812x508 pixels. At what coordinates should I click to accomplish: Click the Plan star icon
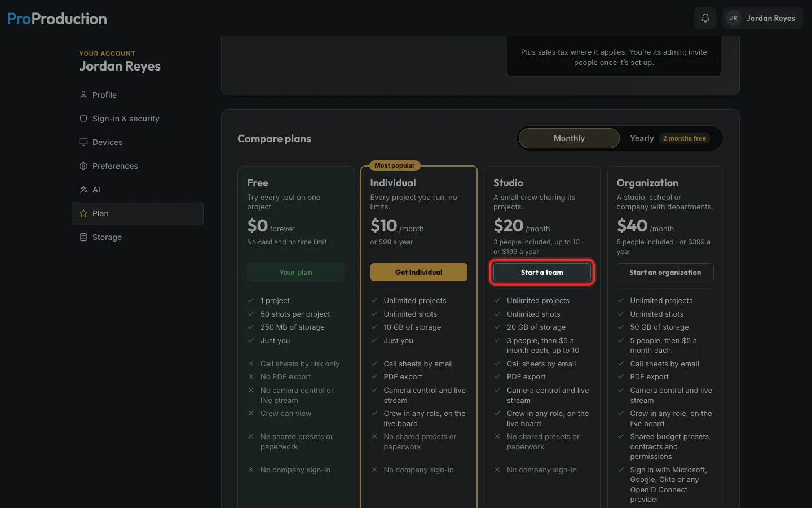coord(83,213)
